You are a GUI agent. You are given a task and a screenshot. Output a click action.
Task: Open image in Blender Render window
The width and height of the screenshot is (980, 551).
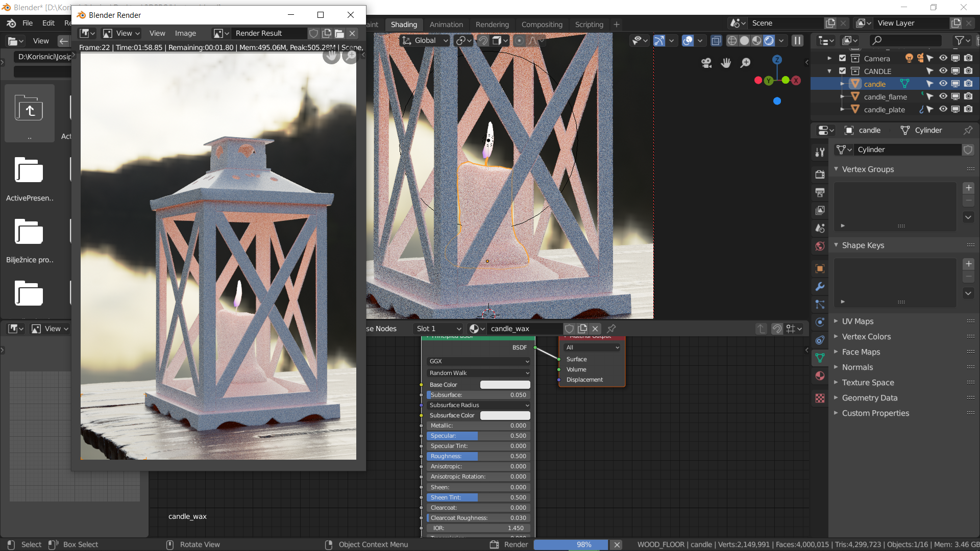point(339,33)
